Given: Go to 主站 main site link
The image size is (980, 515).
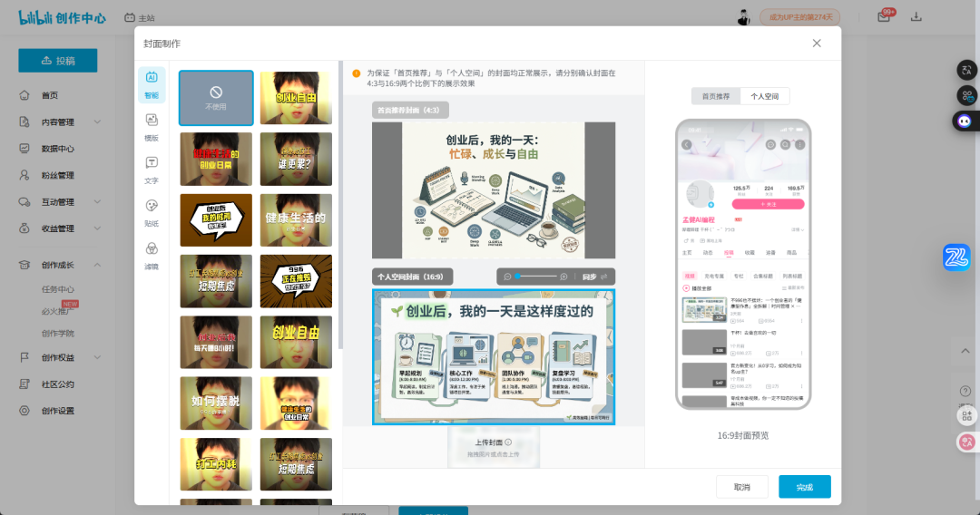Looking at the screenshot, I should (x=140, y=18).
